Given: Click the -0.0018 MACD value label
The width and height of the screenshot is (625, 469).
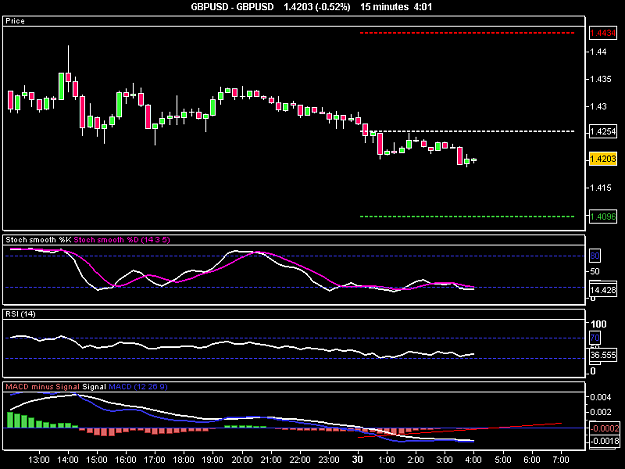Looking at the screenshot, I should point(604,441).
